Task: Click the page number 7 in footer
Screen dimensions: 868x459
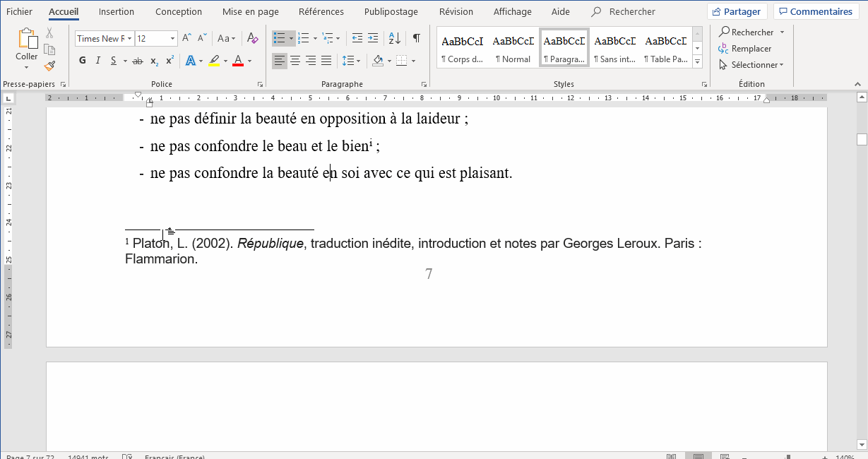Action: coord(429,274)
